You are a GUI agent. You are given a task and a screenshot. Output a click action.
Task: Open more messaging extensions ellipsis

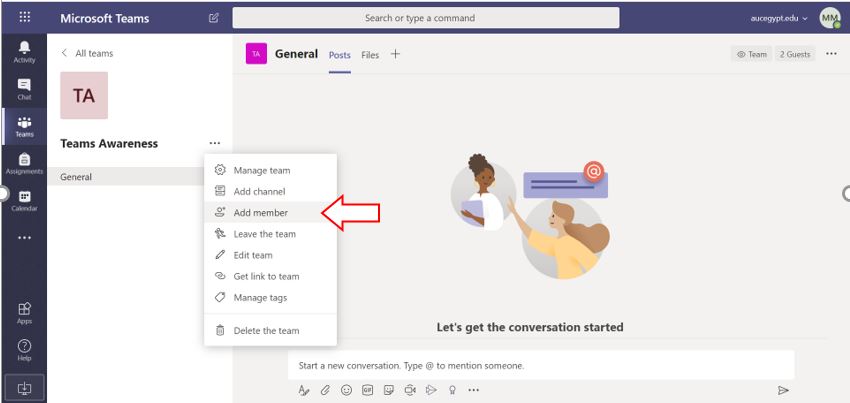click(x=473, y=390)
